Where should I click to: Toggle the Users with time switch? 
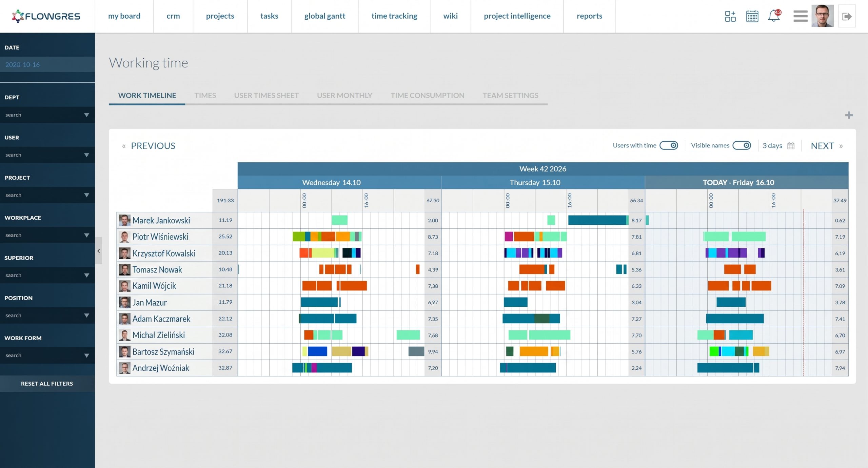[x=669, y=145]
